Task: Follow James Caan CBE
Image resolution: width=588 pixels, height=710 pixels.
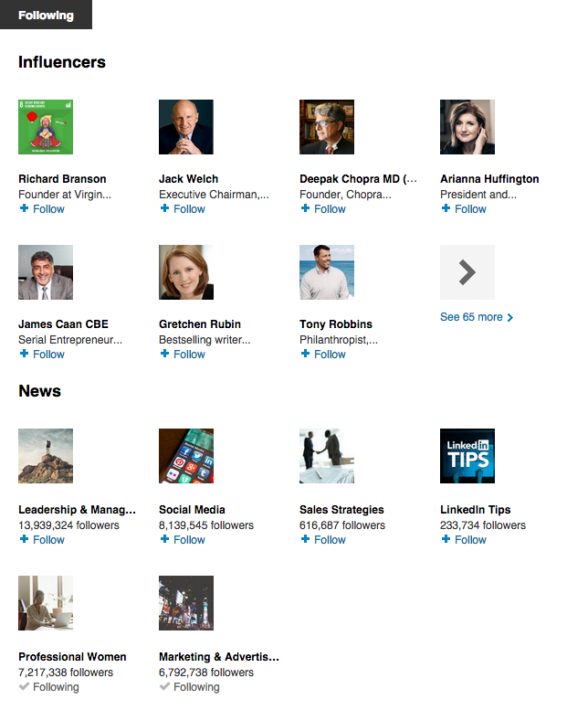Action: pyautogui.click(x=42, y=355)
